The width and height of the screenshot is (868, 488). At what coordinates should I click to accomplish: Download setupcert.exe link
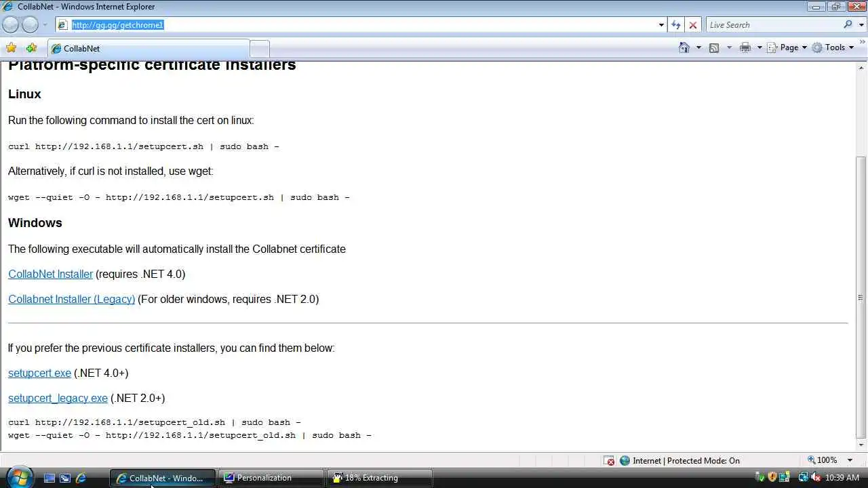pos(39,373)
